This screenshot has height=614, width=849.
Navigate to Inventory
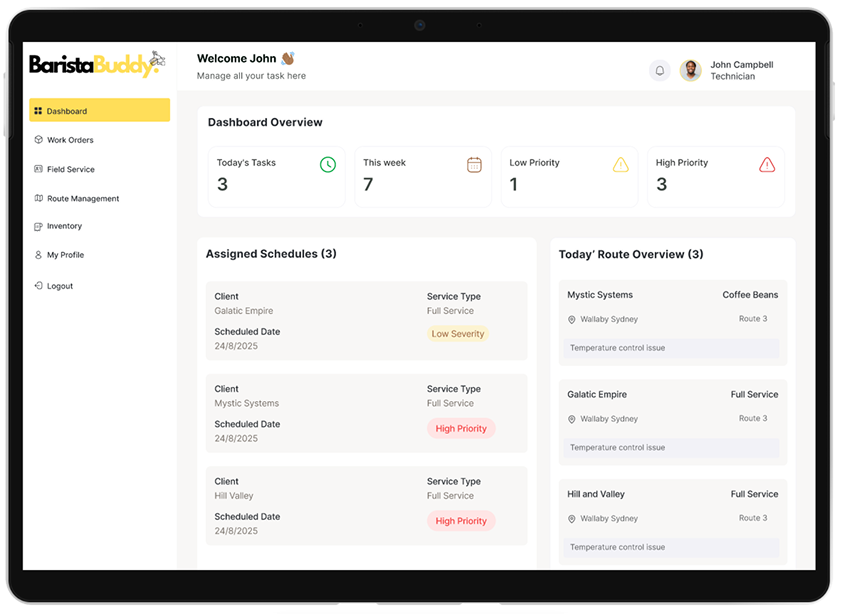64,227
